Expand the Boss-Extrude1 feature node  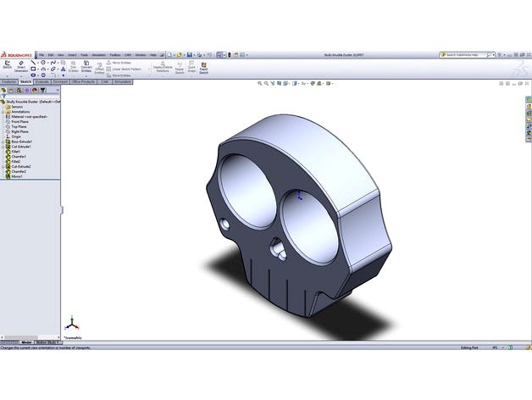coord(3,142)
